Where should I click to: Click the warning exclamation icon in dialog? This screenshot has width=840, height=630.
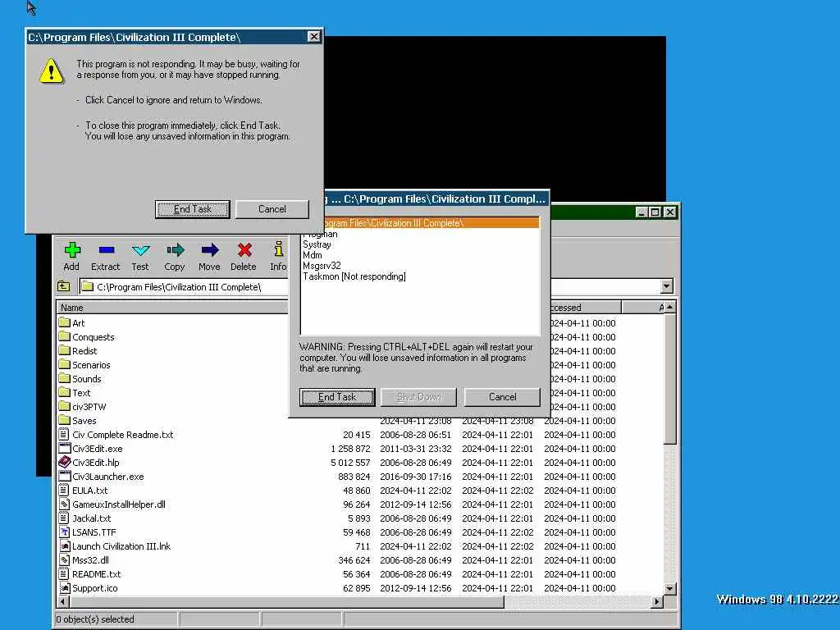(x=52, y=71)
